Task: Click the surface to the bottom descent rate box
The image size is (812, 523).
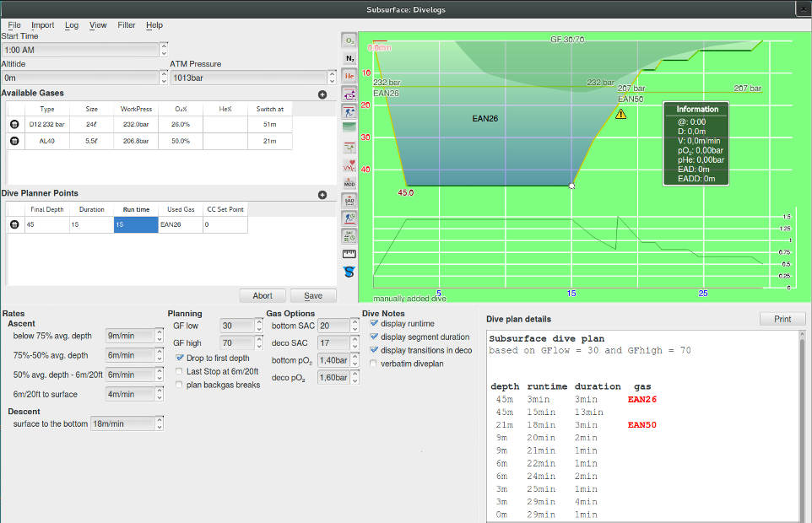Action: tap(127, 423)
